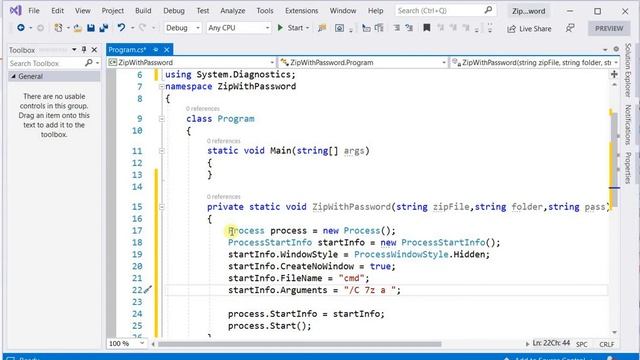The height and width of the screenshot is (360, 640).
Task: Click the decrease indent toolbar icon
Action: pyautogui.click(x=367, y=28)
